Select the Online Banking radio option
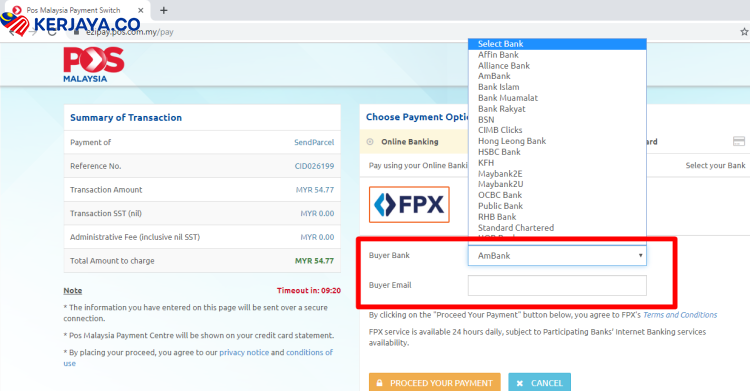 pyautogui.click(x=370, y=142)
